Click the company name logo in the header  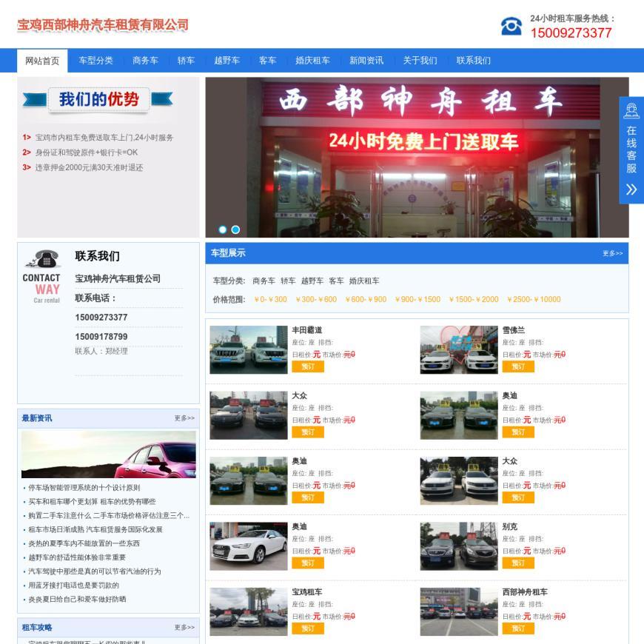click(103, 24)
